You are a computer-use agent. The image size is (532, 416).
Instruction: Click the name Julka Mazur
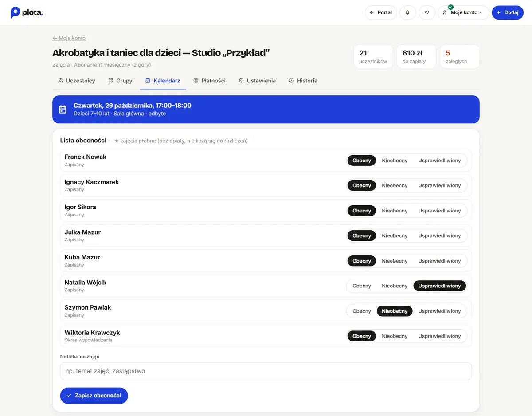point(82,232)
